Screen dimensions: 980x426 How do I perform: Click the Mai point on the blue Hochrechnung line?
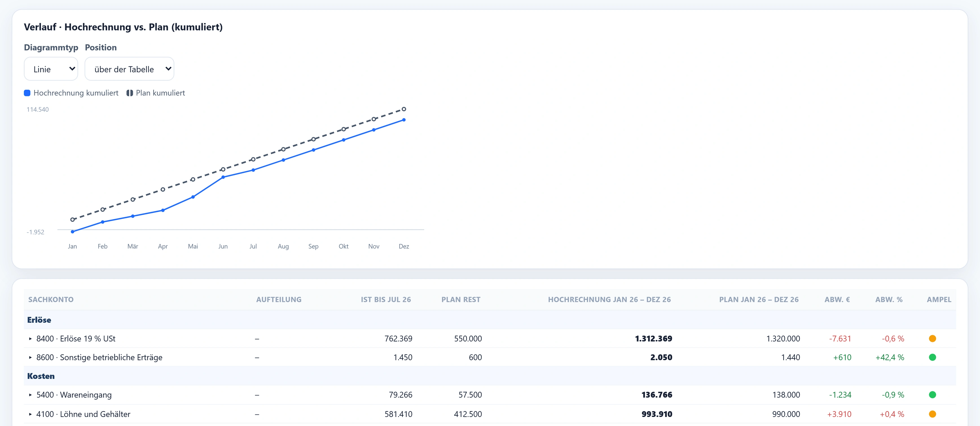193,197
